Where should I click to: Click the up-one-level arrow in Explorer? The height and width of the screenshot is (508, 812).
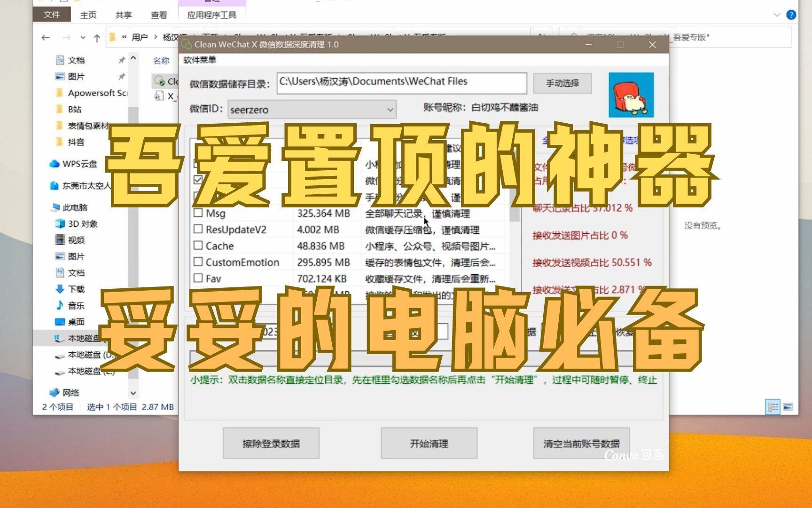(97, 38)
